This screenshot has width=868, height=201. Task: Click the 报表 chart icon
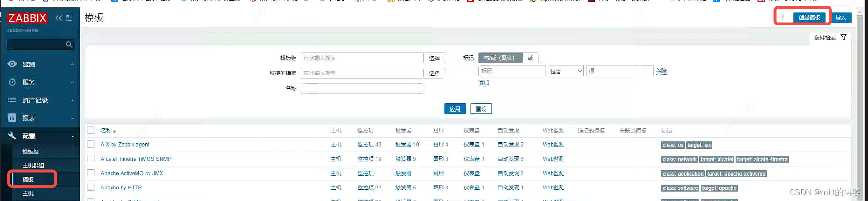pyautogui.click(x=12, y=118)
